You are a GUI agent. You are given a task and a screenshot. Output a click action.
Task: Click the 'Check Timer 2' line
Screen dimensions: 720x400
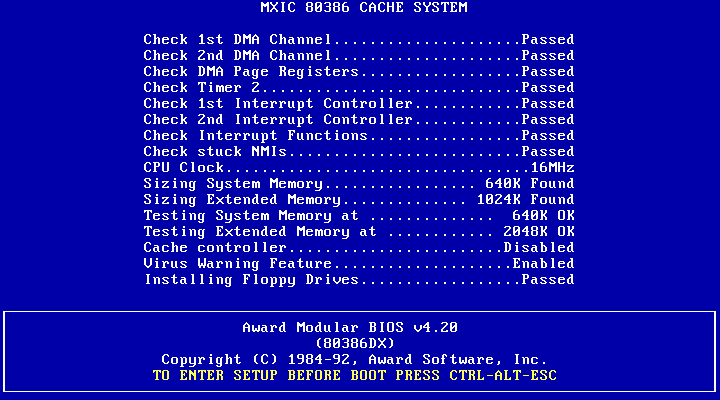tap(359, 88)
